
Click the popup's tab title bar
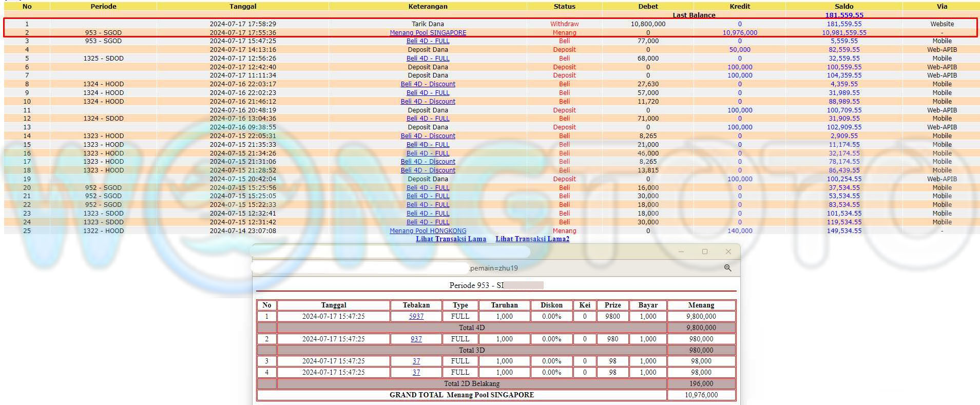click(x=390, y=252)
